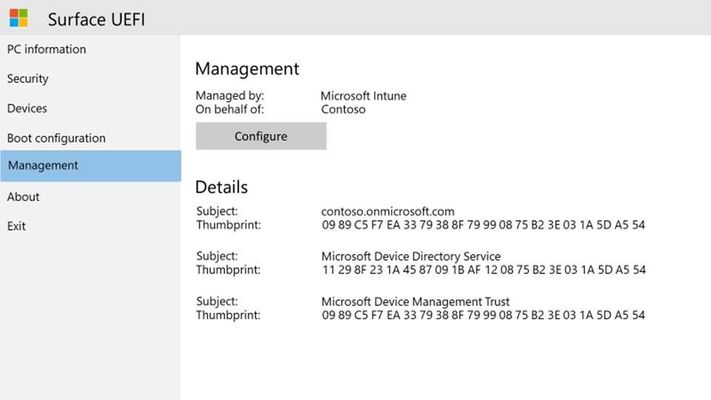Select the highlighted Management menu item
Screen dimensions: 711x400
coord(90,166)
